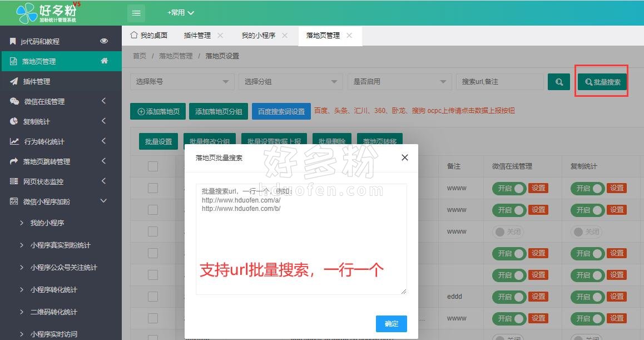Click the 插件管理 paper plane sidebar icon
This screenshot has height=340, width=644.
(14, 81)
